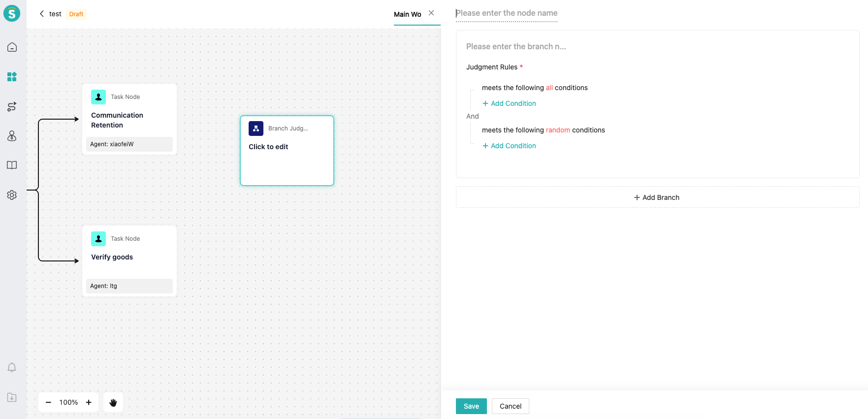This screenshot has width=868, height=419.
Task: Open the settings gear in sidebar
Action: point(12,195)
